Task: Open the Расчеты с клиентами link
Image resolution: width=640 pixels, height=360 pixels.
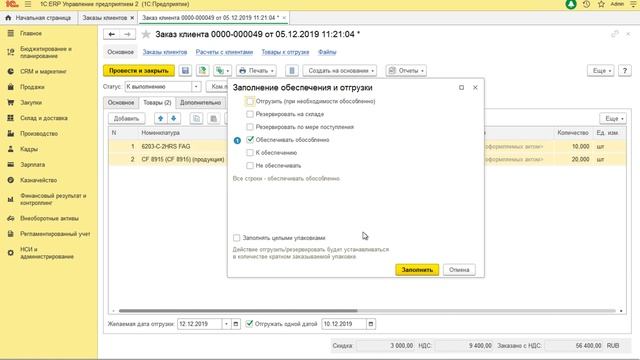Action: pyautogui.click(x=224, y=52)
